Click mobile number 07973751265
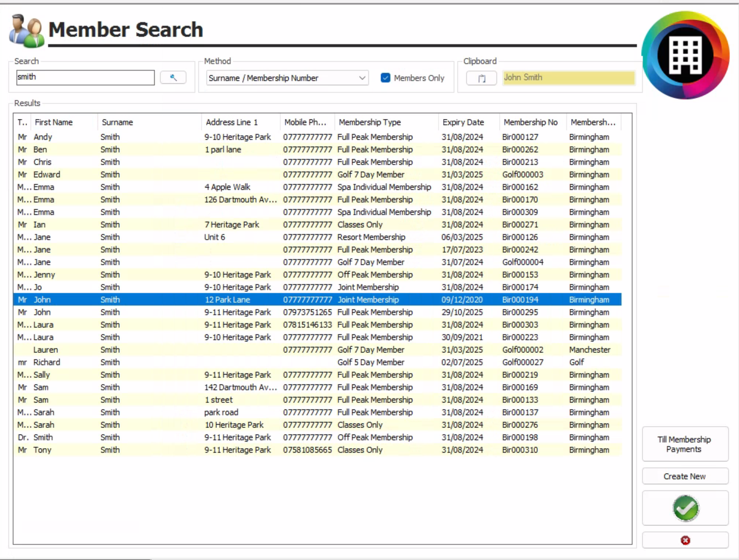Viewport: 739px width, 560px height. click(307, 312)
